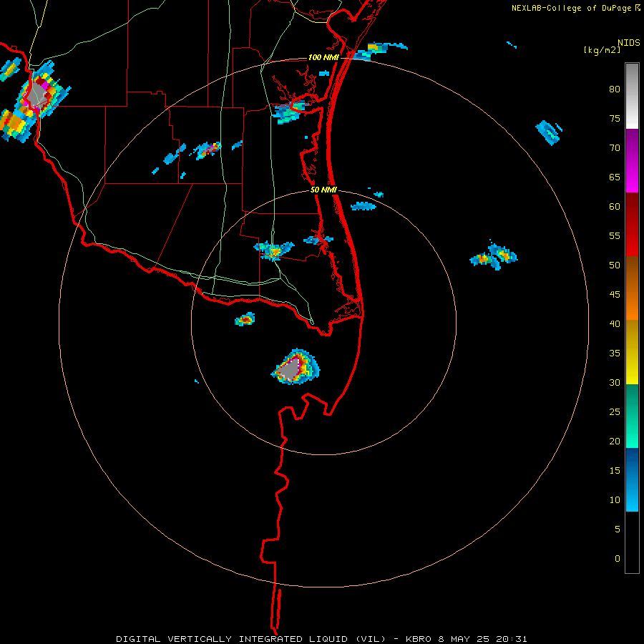
Task: Select the 10 value on the scale
Action: click(615, 500)
